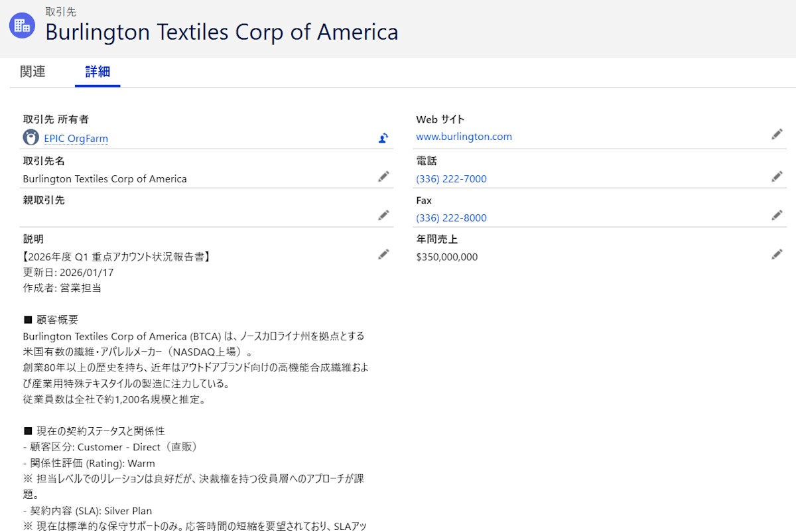The image size is (796, 532).
Task: Switch to the 関連 tab
Action: [x=33, y=72]
